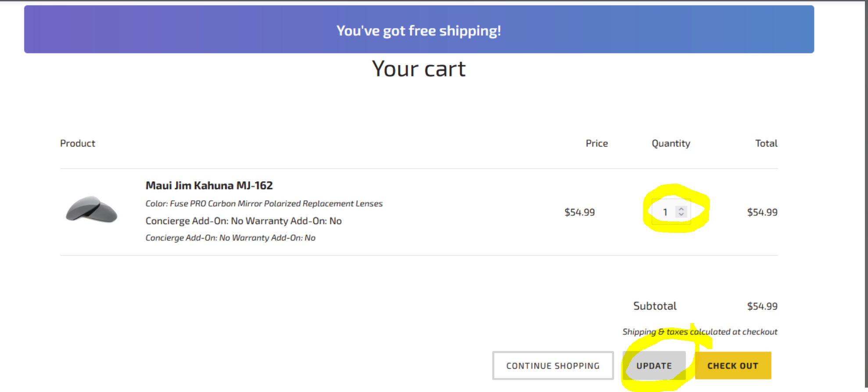This screenshot has height=392, width=868.
Task: Click the Subtotal label
Action: [654, 306]
